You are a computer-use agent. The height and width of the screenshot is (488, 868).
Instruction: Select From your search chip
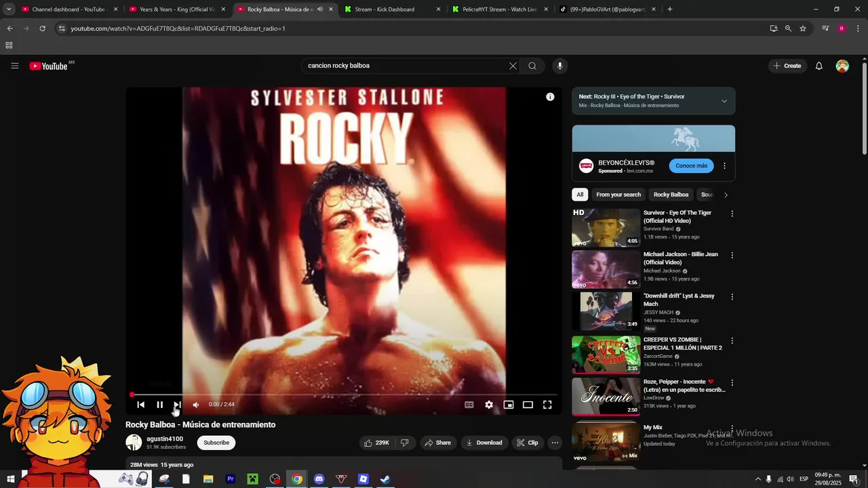(618, 195)
